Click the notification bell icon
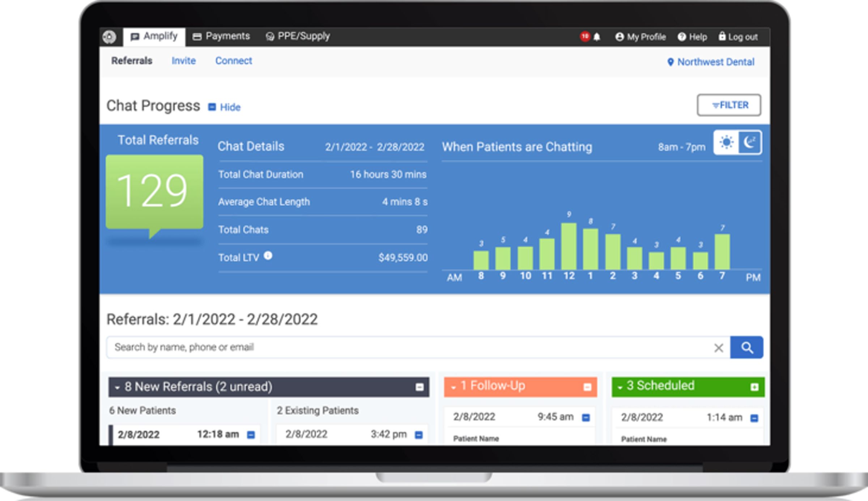 click(597, 37)
